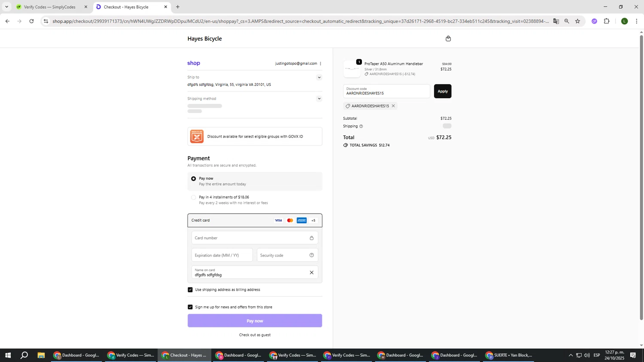This screenshot has width=644, height=362.
Task: Open the Chrome profile avatar
Action: point(625,21)
